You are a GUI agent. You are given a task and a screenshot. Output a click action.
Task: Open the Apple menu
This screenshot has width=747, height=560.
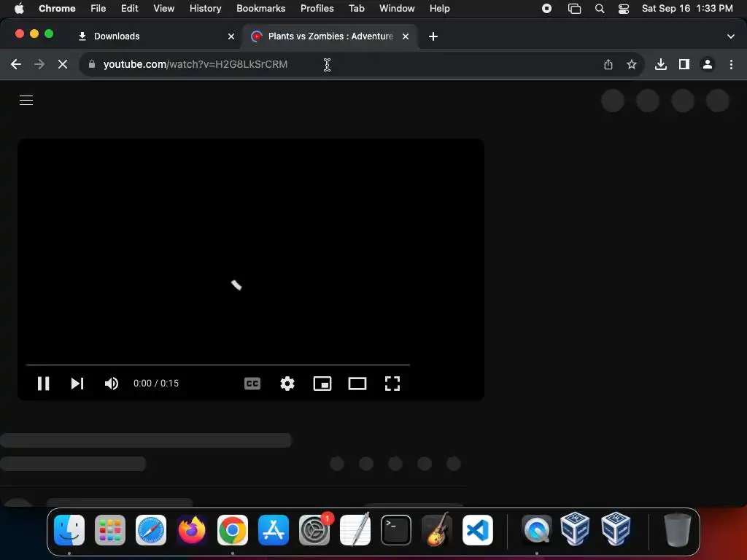[19, 8]
